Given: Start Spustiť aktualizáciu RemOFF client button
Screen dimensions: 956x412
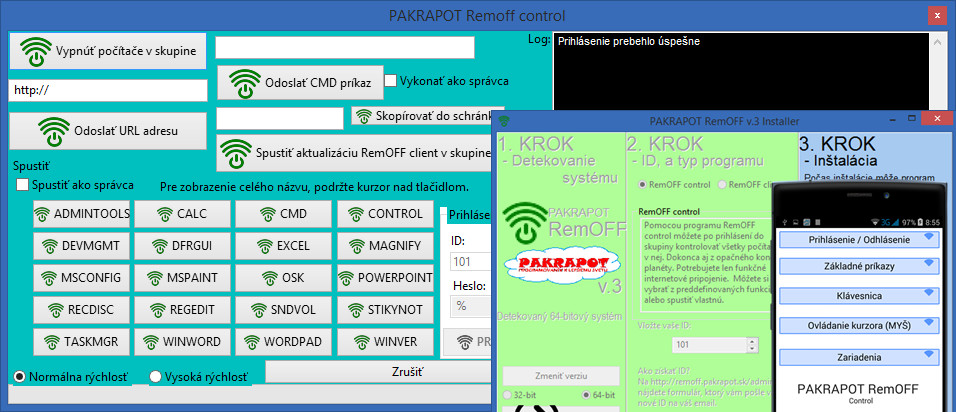Looking at the screenshot, I should (355, 153).
